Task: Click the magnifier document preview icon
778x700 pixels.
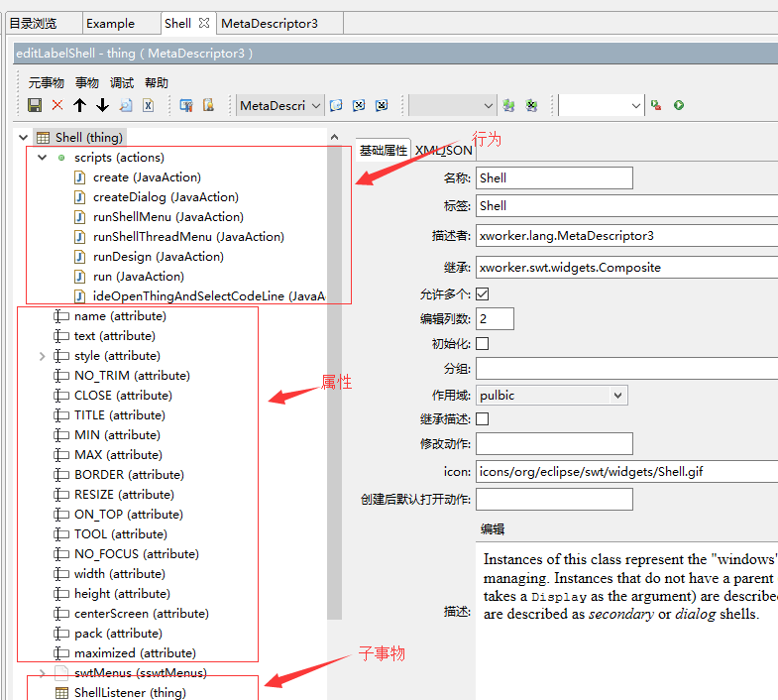Action: click(126, 105)
